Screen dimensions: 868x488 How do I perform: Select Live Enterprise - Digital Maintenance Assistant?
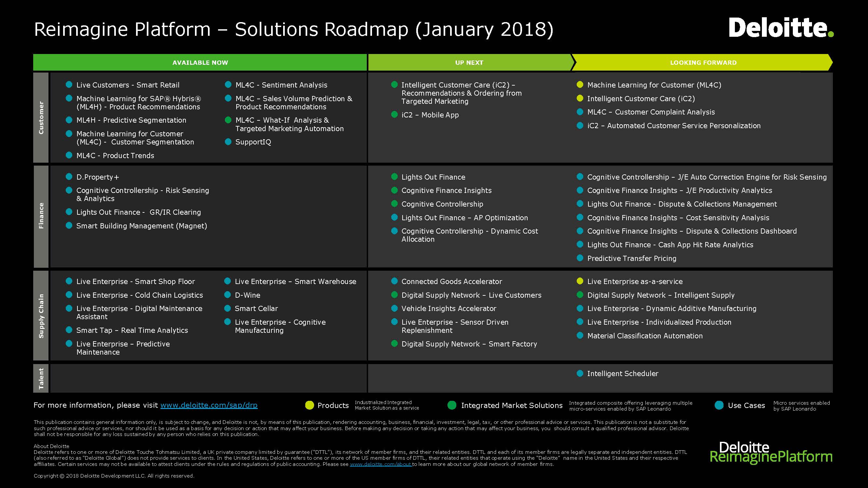139,313
